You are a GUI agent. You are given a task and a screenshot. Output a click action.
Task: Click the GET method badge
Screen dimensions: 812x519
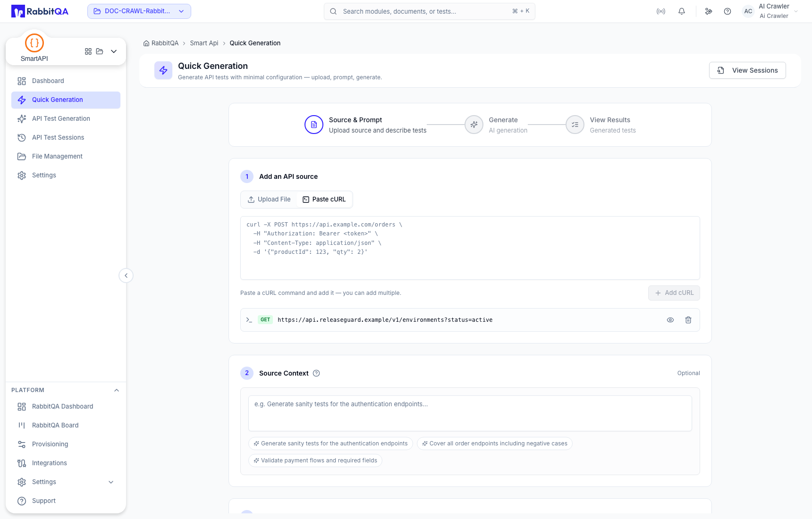coord(265,320)
